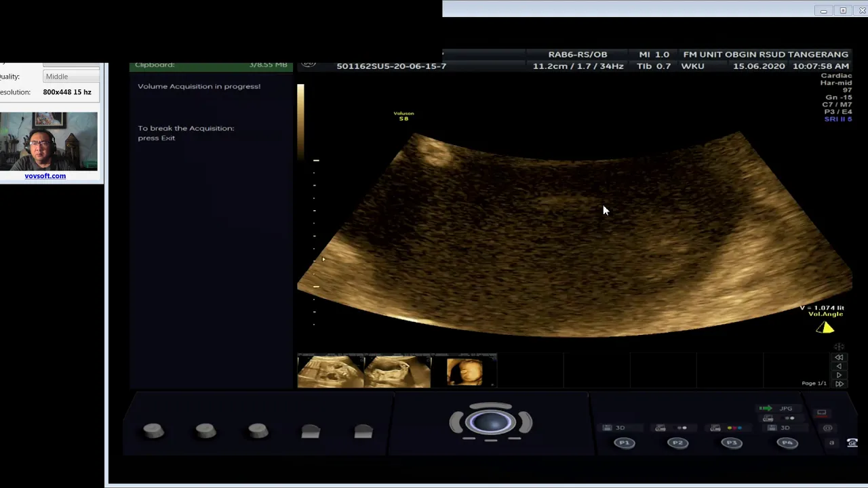Click the ultrasound volume image
Screen dimensions: 868x488
574,234
